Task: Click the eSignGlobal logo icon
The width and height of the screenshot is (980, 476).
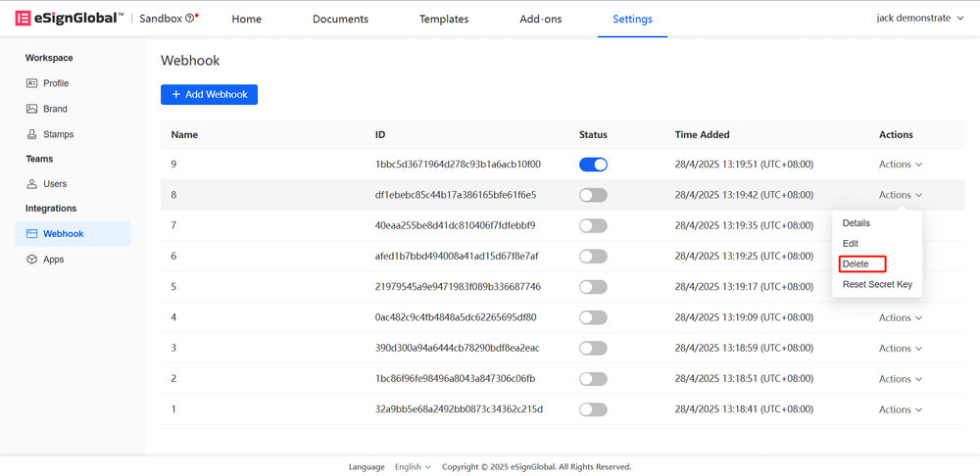Action: click(23, 19)
